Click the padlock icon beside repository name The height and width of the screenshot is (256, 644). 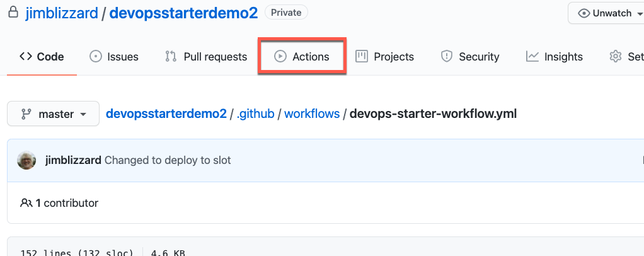[x=14, y=13]
